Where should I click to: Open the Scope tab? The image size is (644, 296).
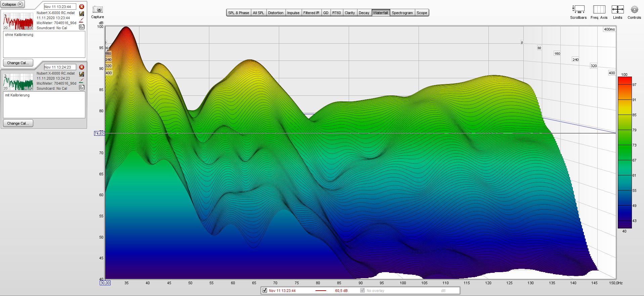click(422, 13)
